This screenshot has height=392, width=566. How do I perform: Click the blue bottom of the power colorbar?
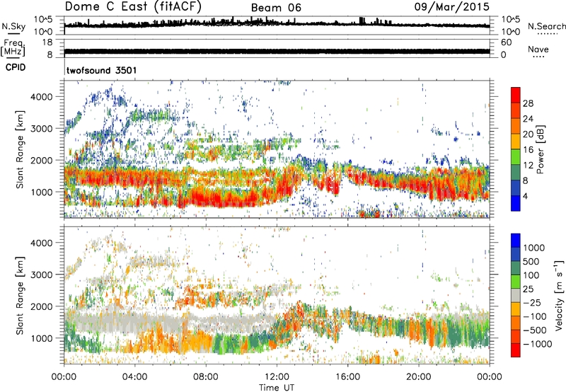516,203
